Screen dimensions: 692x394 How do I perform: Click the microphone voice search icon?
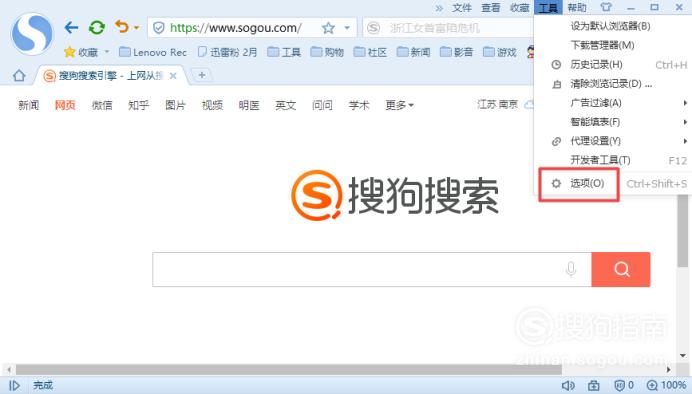(571, 269)
